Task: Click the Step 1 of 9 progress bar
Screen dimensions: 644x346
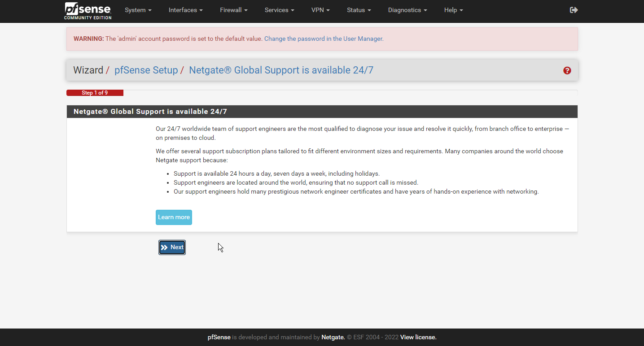Action: [x=95, y=93]
